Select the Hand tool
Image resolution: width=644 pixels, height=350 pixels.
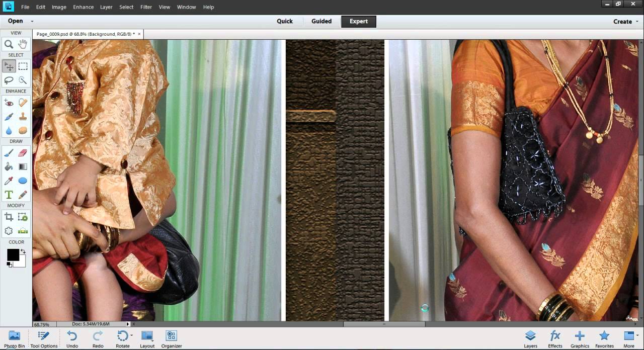23,44
